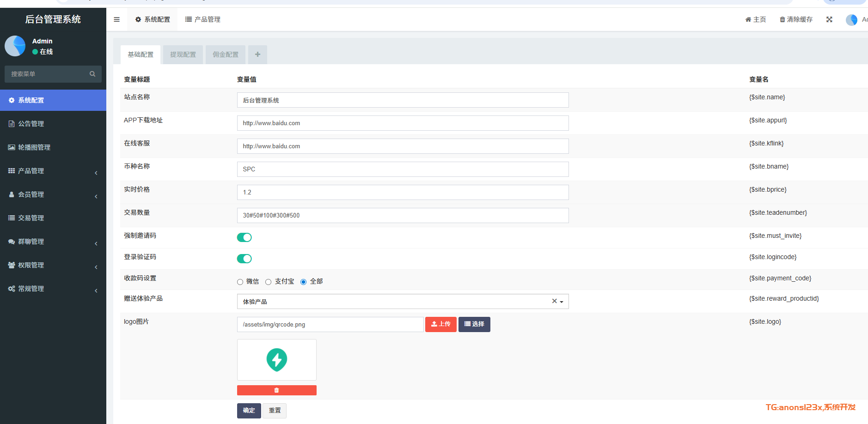
Task: Open 轮播图管理 from the sidebar
Action: (34, 147)
